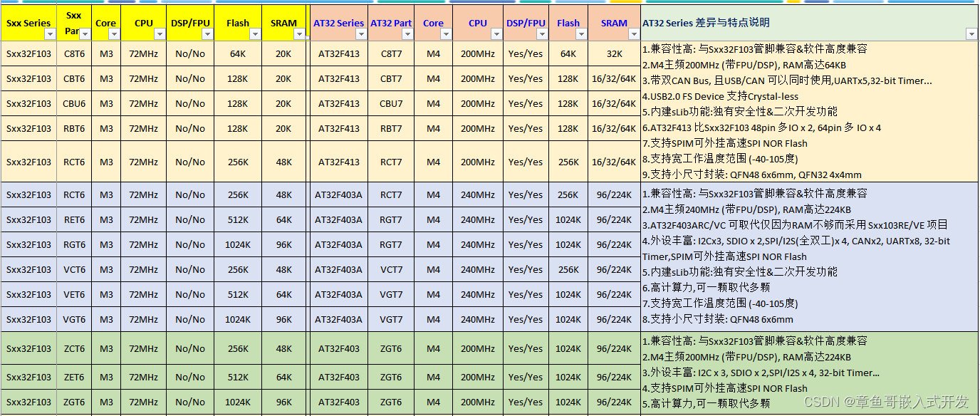Open the orange SRAM column filter dropdown
980x416 pixels.
click(x=634, y=34)
